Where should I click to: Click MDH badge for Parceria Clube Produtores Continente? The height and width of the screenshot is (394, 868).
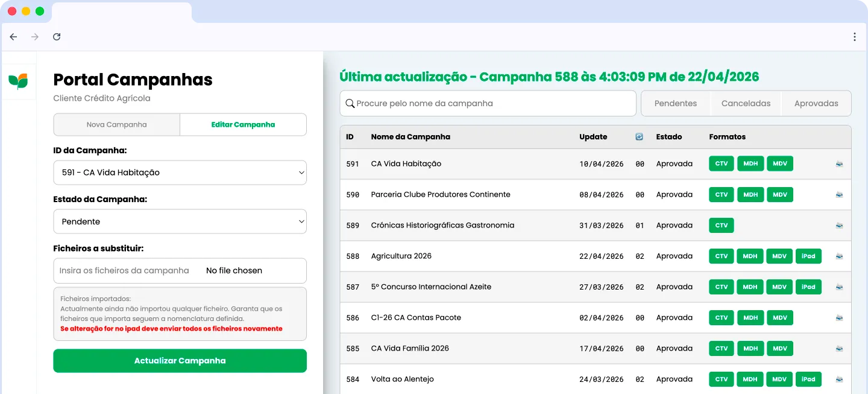[x=750, y=194]
